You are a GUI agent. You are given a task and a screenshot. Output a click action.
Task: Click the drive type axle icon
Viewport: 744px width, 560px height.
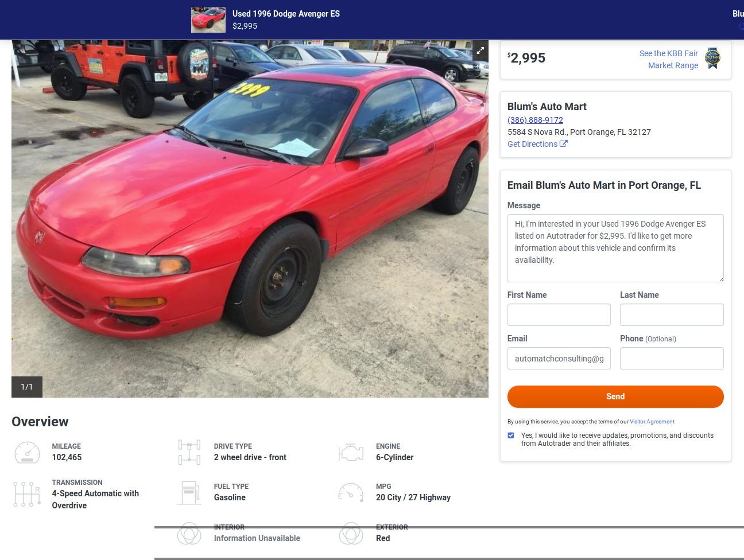189,452
